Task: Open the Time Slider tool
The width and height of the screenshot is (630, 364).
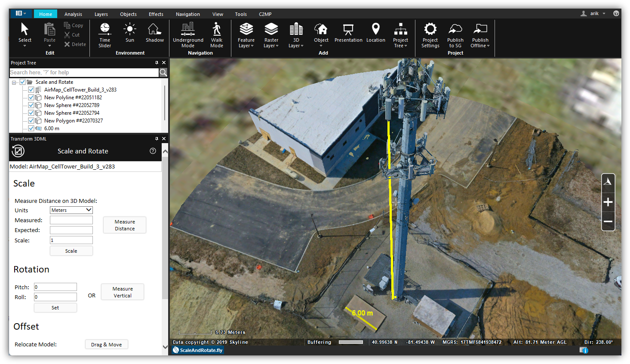Action: 104,35
